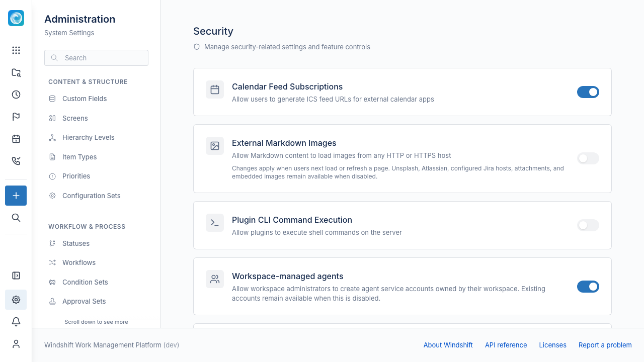Click the blue plus create button
Image resolution: width=644 pixels, height=362 pixels.
pos(16,196)
